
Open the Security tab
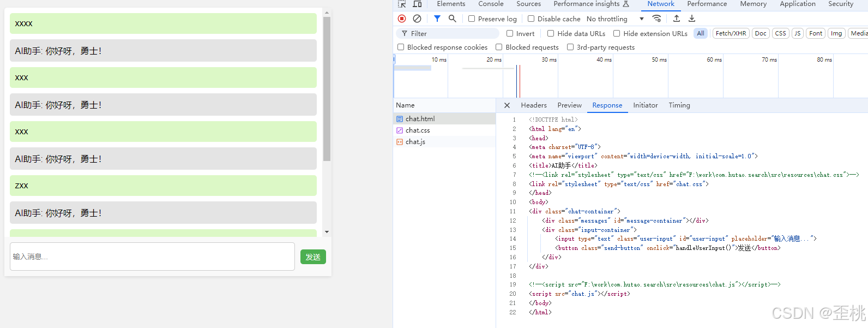coord(841,4)
